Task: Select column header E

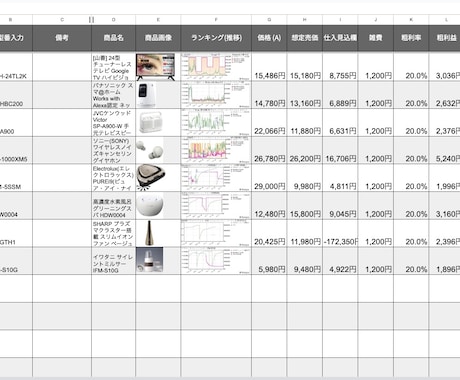Action: (x=158, y=20)
